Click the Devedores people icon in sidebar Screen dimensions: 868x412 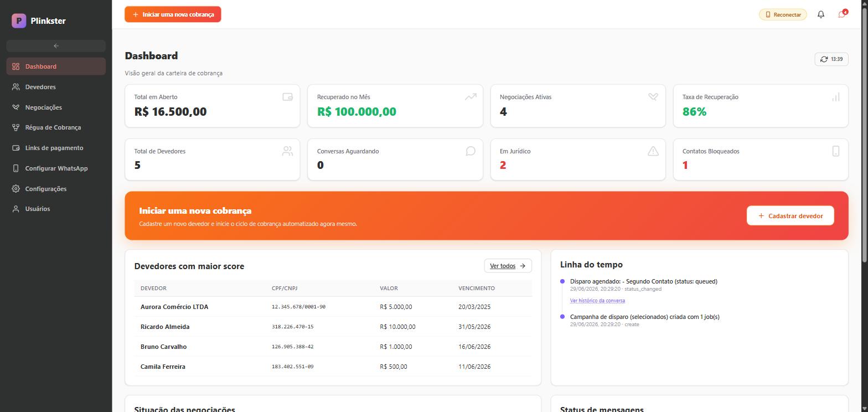15,87
